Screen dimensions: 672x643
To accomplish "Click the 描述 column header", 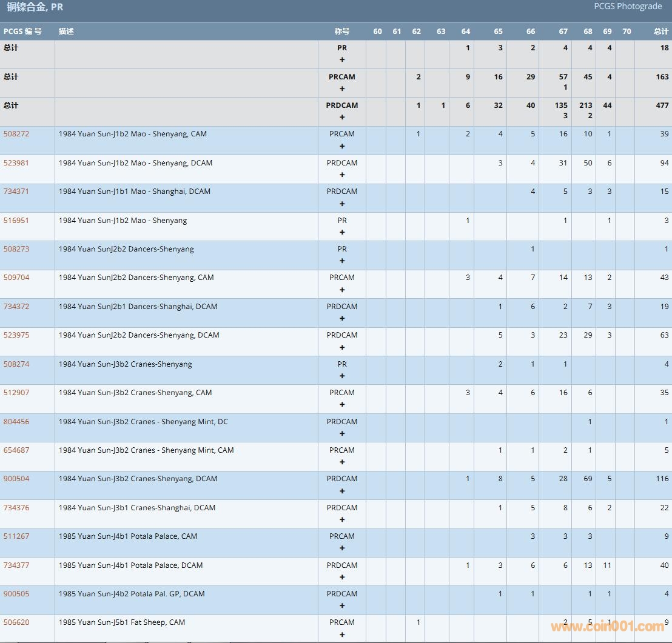I will (66, 32).
